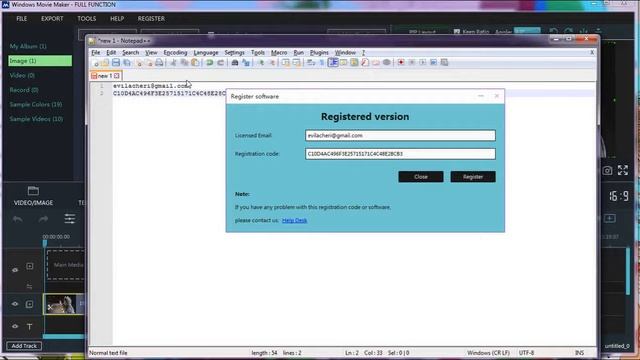Open the Notepad++ Language menu
Screen dimensions: 640x360
coord(206,53)
